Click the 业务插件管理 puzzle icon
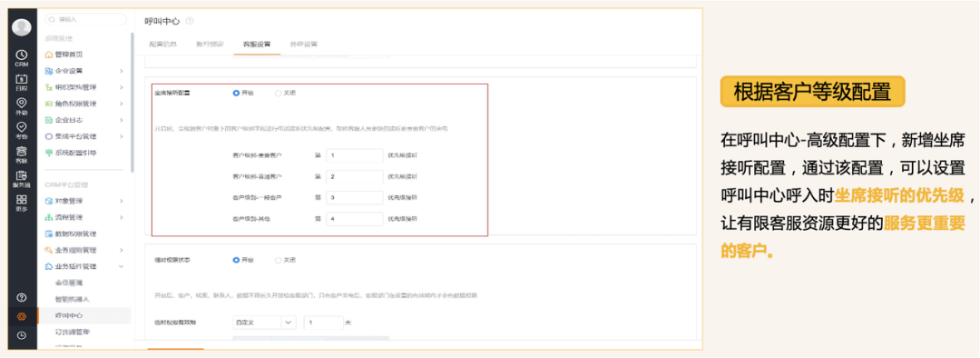Viewport: 980px width, 358px height. click(x=49, y=266)
